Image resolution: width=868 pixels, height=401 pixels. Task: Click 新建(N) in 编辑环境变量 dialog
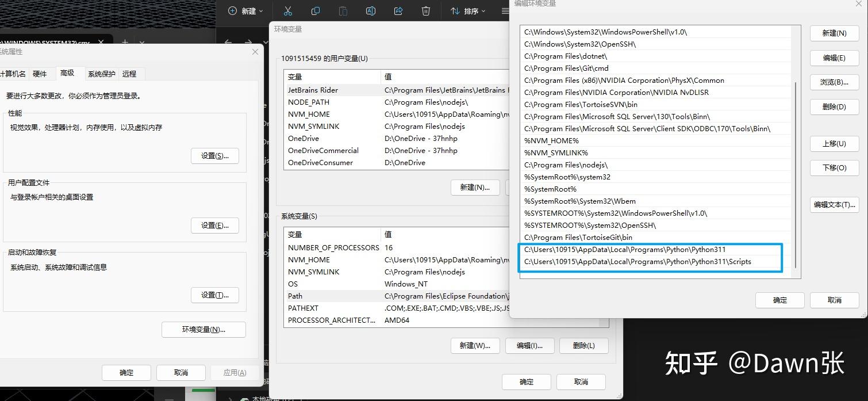[834, 33]
